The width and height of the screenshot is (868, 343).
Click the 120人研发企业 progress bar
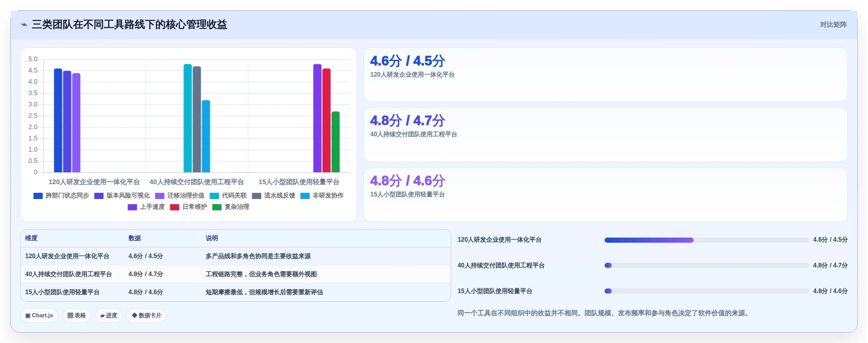coord(706,240)
